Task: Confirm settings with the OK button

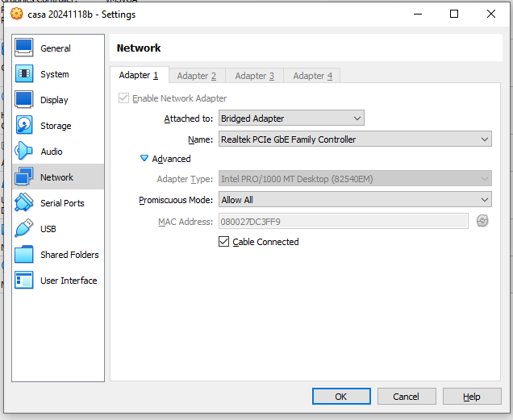Action: pos(341,397)
